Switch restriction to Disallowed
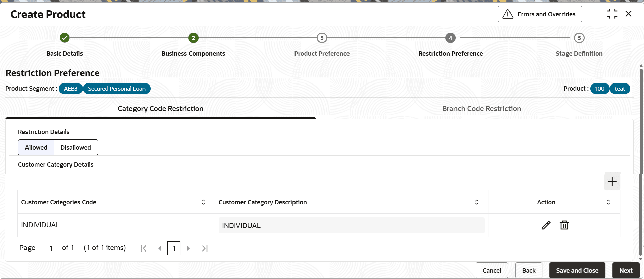 tap(76, 148)
